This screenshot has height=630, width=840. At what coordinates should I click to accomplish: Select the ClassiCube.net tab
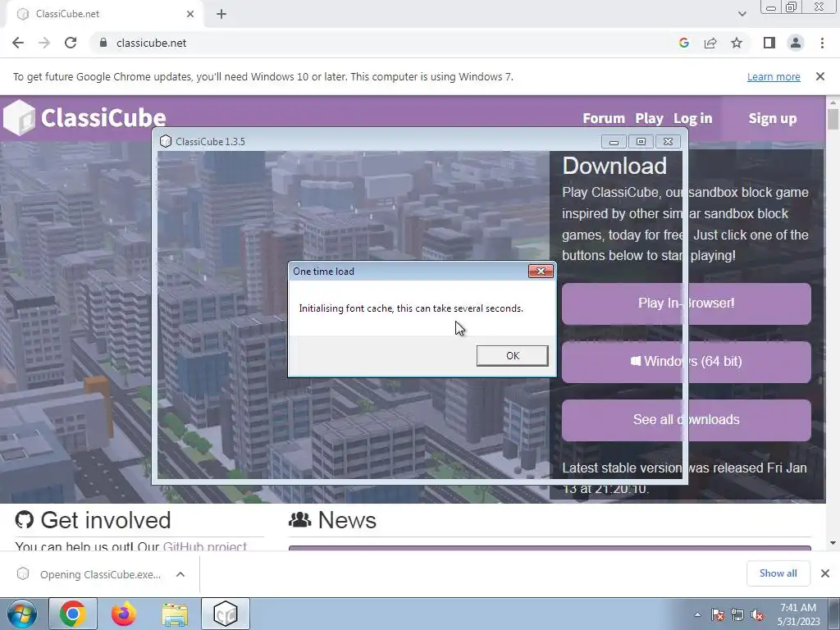[104, 14]
